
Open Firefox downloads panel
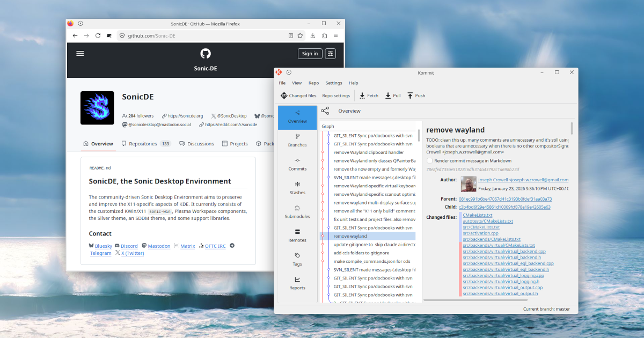[x=313, y=35]
